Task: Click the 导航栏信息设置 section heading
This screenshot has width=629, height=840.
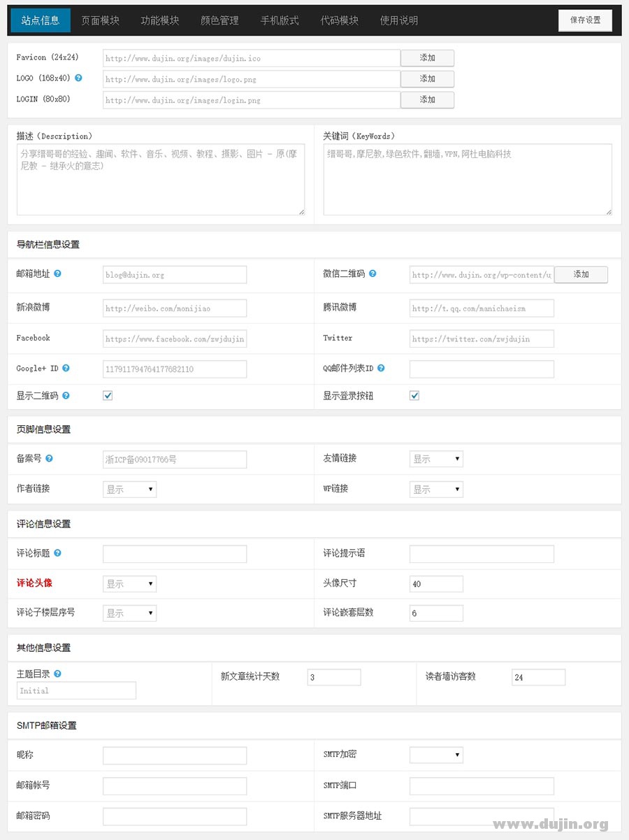Action: point(48,245)
